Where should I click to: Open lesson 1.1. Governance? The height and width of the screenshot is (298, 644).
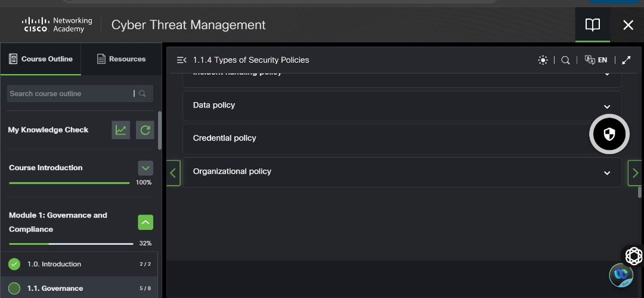(79, 288)
